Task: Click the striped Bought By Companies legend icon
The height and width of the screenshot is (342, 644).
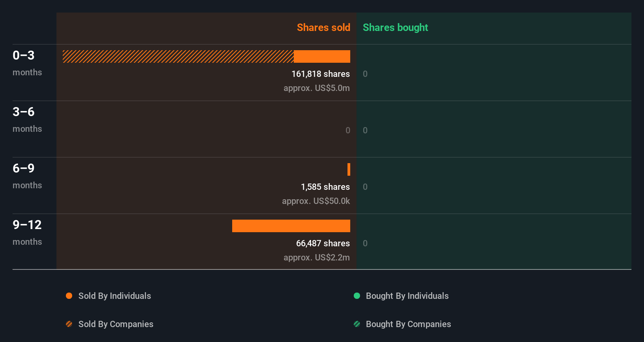Action: coord(357,324)
